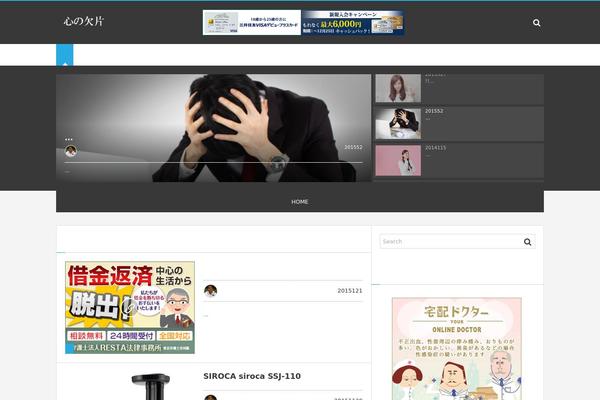Click the 2015121 post date
This screenshot has width=600, height=400.
pos(350,291)
